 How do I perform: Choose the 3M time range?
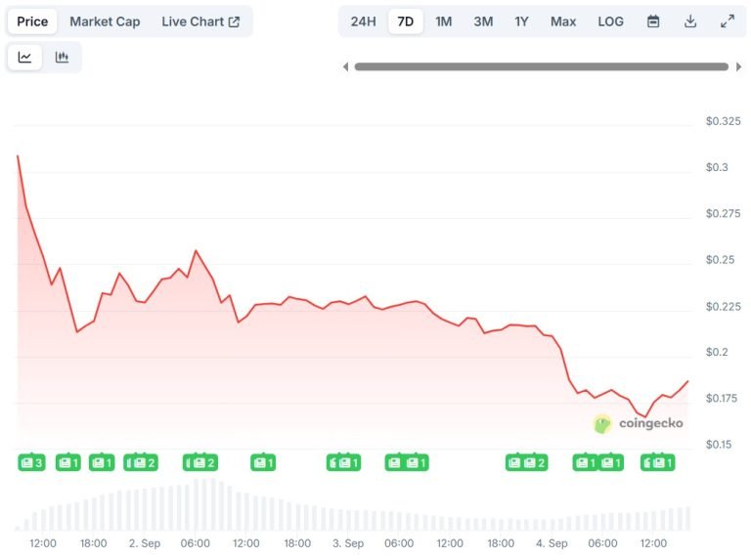tap(483, 22)
